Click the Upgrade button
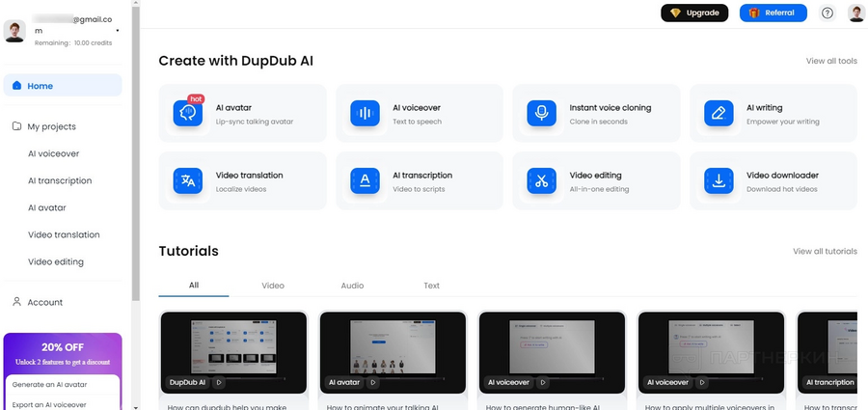This screenshot has width=868, height=410. (694, 13)
